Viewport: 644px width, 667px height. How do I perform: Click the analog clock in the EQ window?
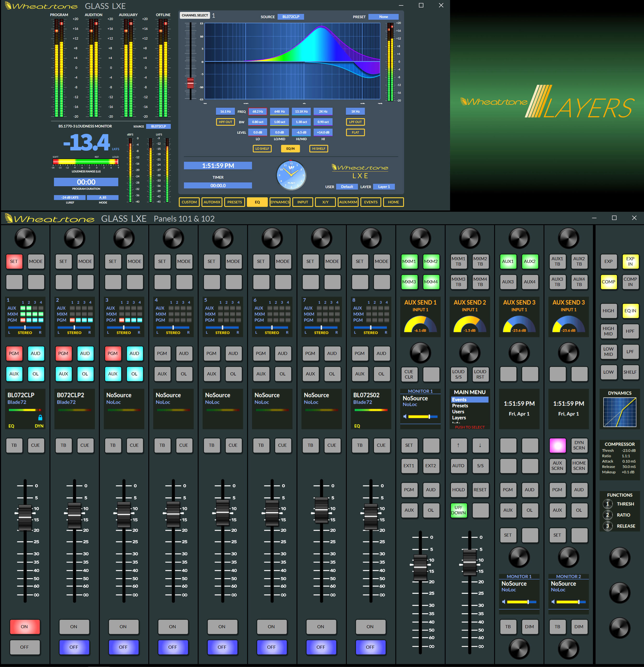291,175
